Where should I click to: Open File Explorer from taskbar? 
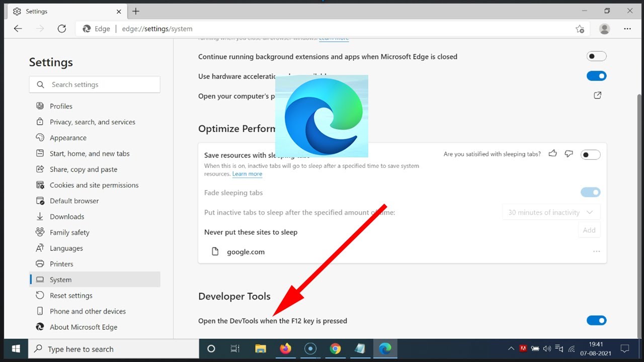[x=260, y=348]
